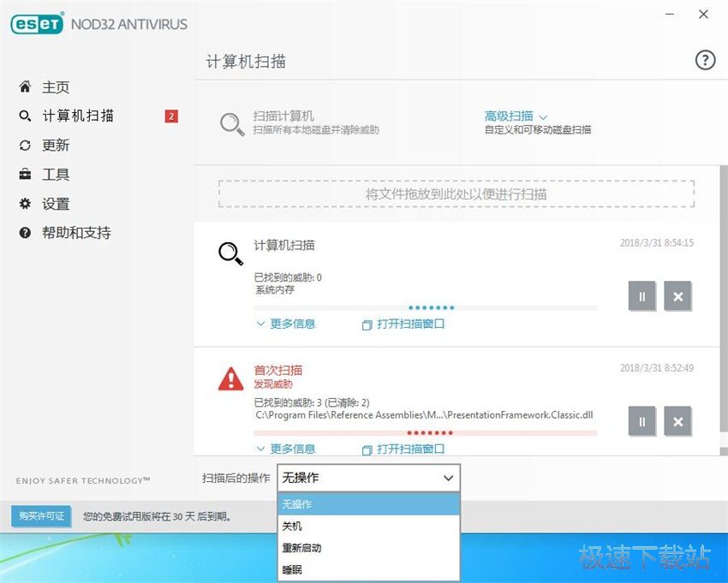
Task: Click timestamp 2018/3/31 8:52:49
Action: click(657, 368)
